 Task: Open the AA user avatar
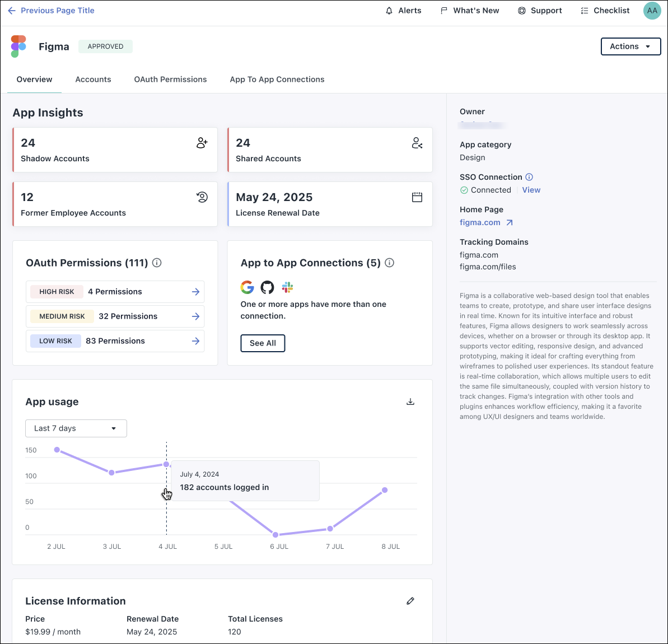click(x=652, y=11)
